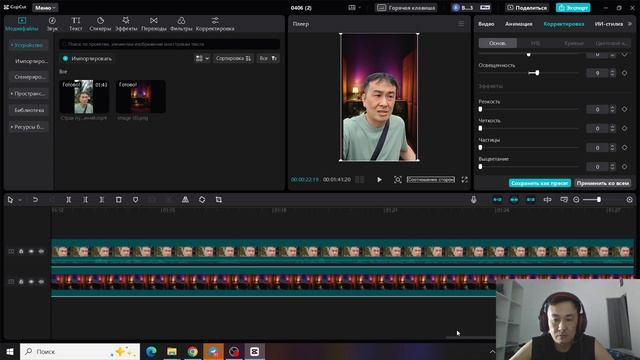Image resolution: width=640 pixels, height=360 pixels.
Task: Click the Split clip tool icon
Action: tap(69, 200)
